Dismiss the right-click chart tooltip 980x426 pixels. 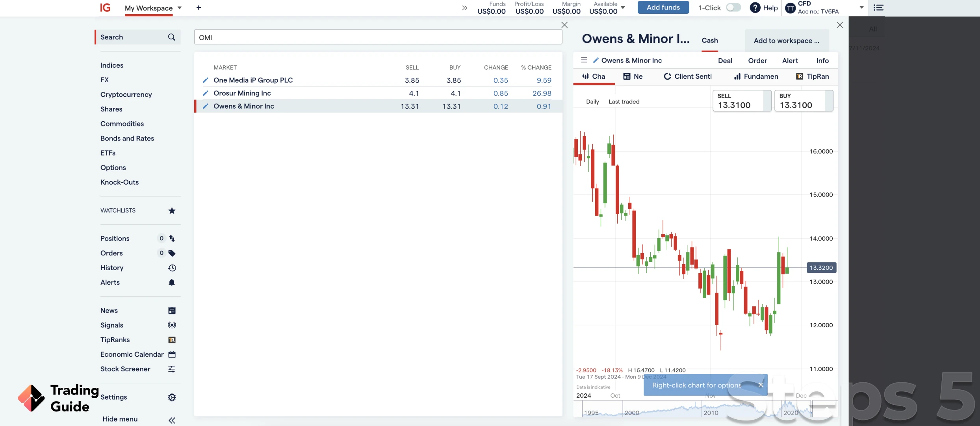(761, 385)
